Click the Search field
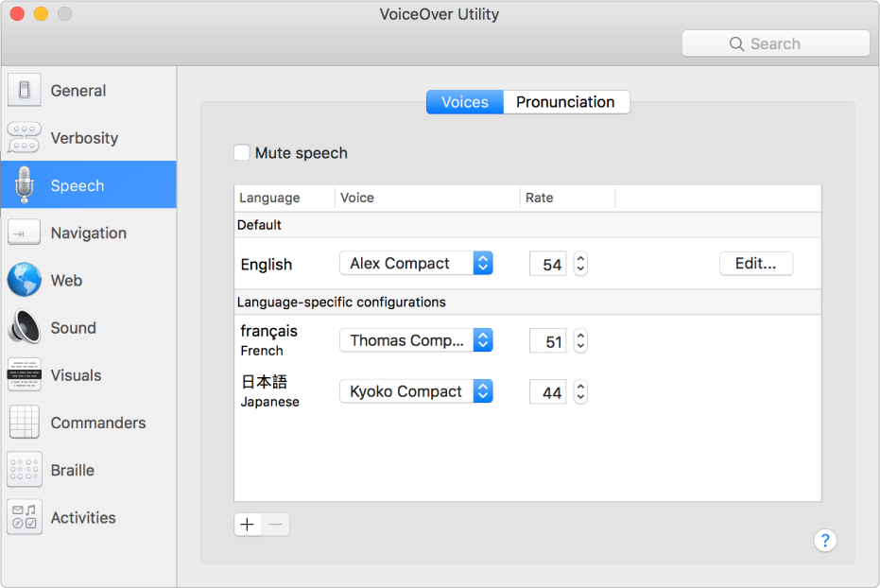The height and width of the screenshot is (588, 880). [x=775, y=43]
